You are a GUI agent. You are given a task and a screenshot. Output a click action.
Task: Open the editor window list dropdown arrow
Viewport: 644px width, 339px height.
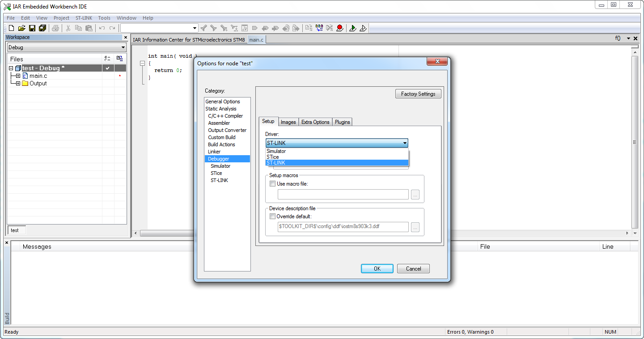pyautogui.click(x=628, y=38)
